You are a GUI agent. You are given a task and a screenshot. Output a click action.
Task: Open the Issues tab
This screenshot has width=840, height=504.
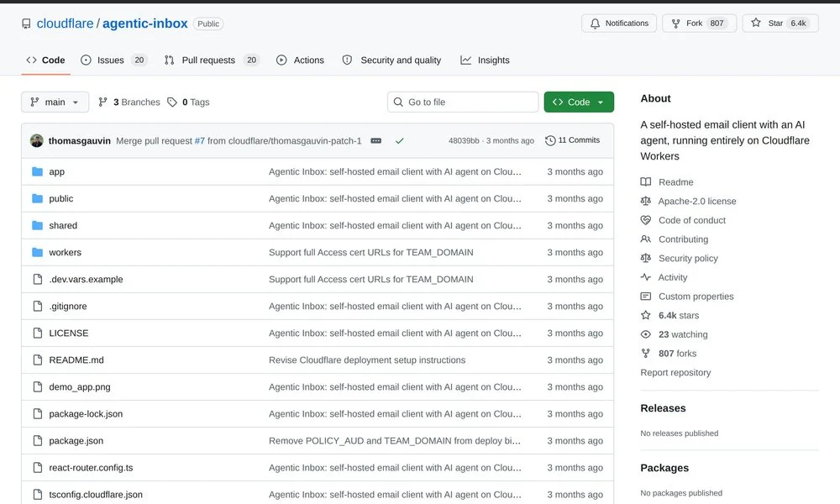[x=113, y=60]
